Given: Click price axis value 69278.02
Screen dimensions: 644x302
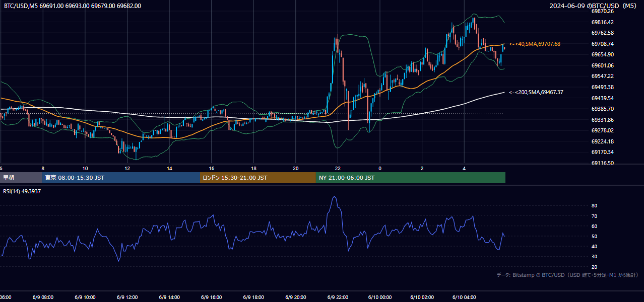Looking at the screenshot, I should (602, 130).
